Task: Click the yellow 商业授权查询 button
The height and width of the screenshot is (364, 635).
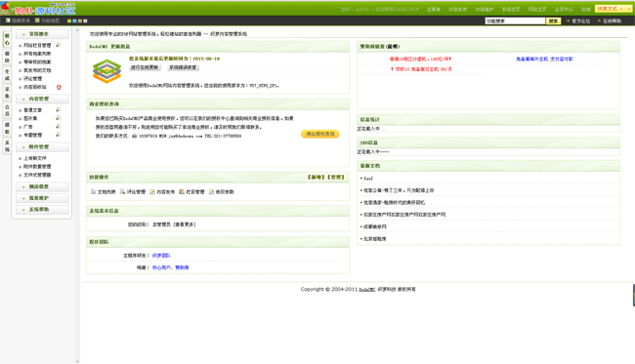Action: point(319,134)
